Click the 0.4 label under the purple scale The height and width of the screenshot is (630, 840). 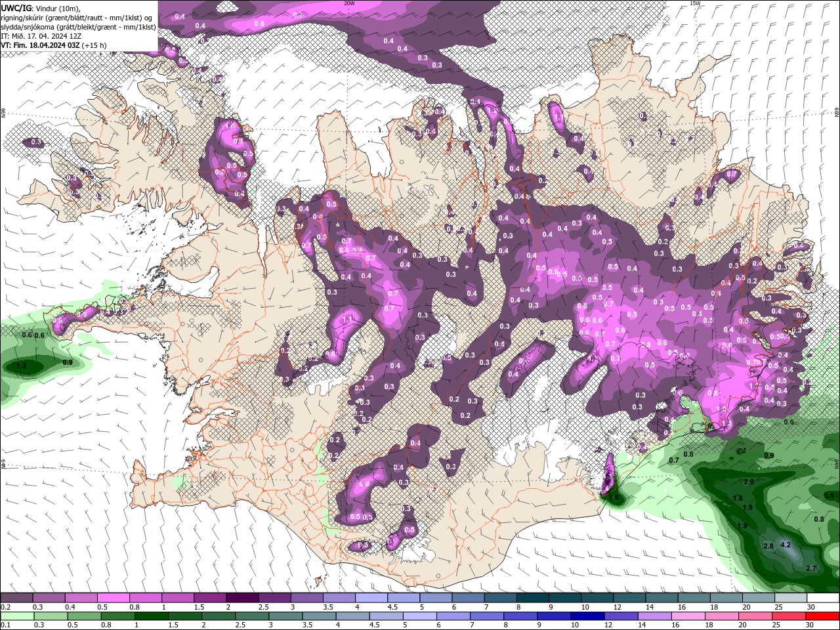click(70, 607)
